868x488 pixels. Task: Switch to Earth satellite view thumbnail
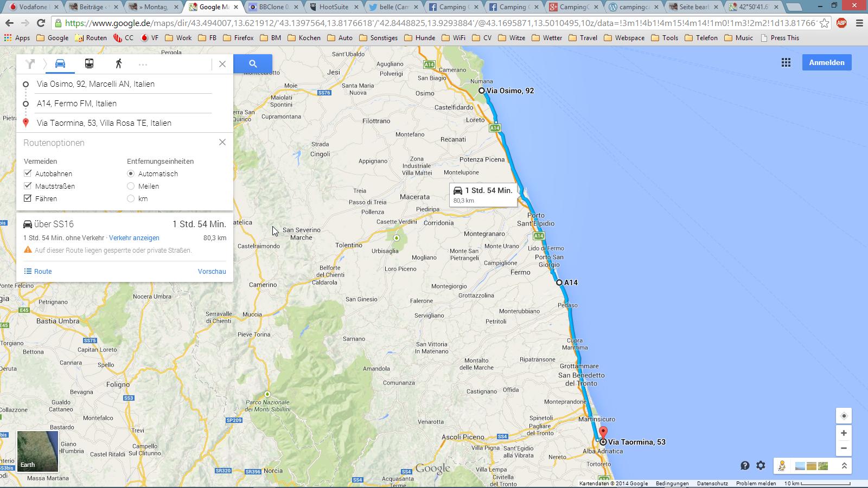pos(37,451)
